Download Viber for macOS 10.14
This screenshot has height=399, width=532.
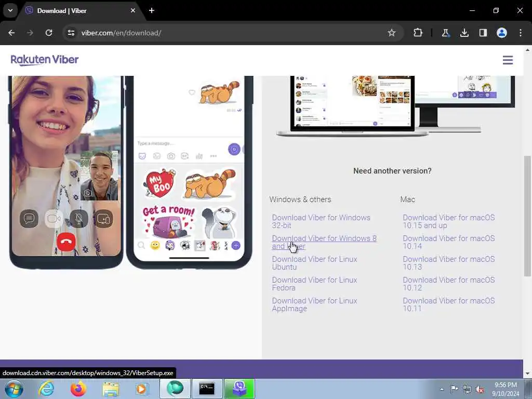(448, 242)
